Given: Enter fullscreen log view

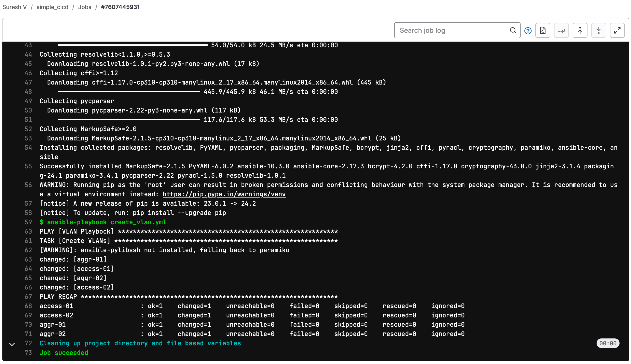Looking at the screenshot, I should tap(617, 31).
